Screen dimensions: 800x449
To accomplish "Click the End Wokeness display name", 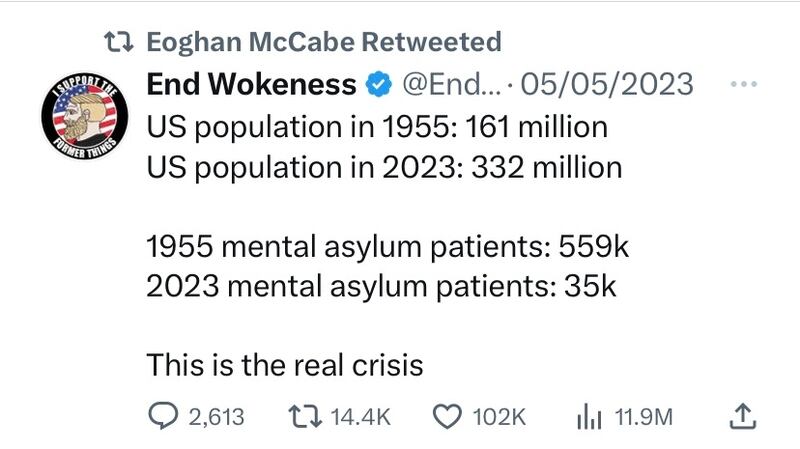I will coord(251,86).
